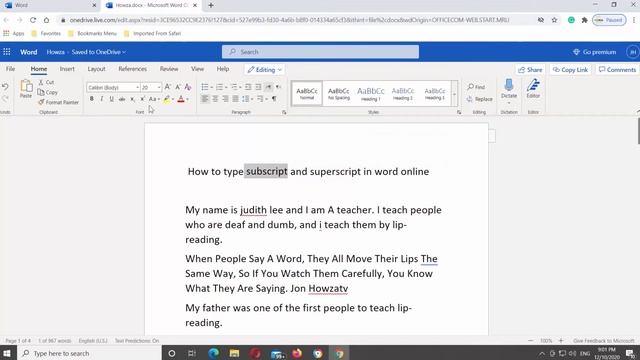Cut the selected text with Cut
Image resolution: width=640 pixels, height=360 pixels.
point(46,82)
